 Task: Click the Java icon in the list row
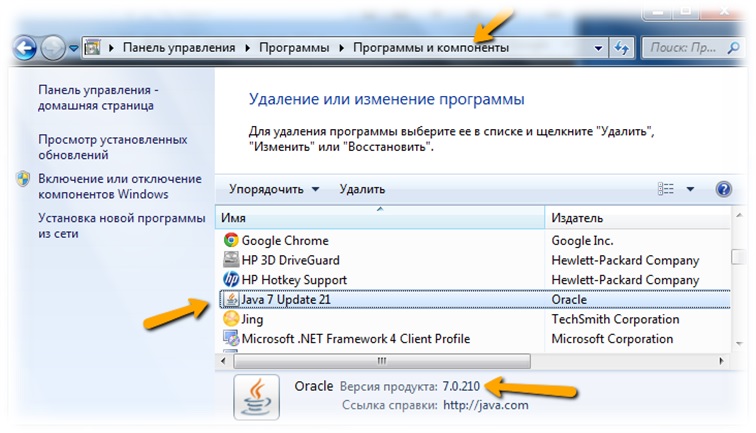pos(232,299)
